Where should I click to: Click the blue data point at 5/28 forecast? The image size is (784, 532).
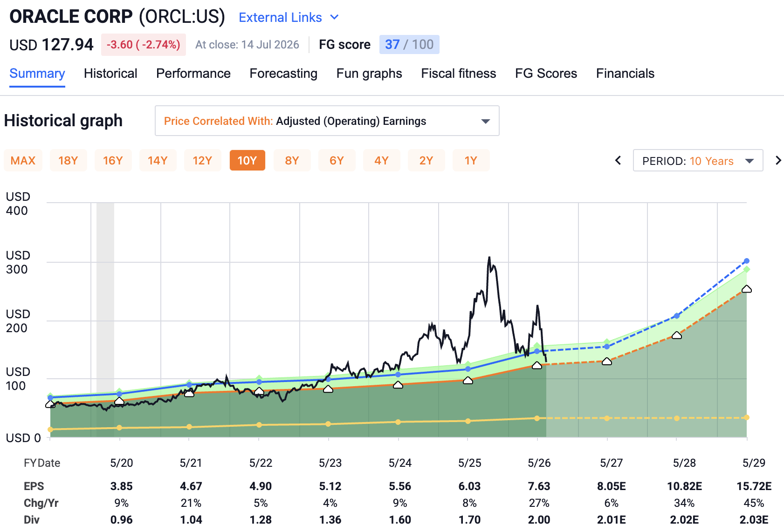coord(677,316)
